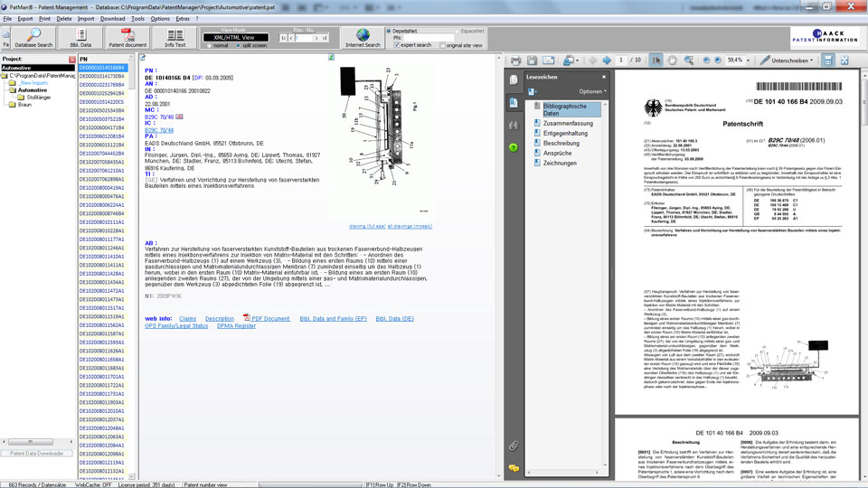Image resolution: width=868 pixels, height=488 pixels.
Task: Enable the expert search checkbox
Action: click(398, 44)
